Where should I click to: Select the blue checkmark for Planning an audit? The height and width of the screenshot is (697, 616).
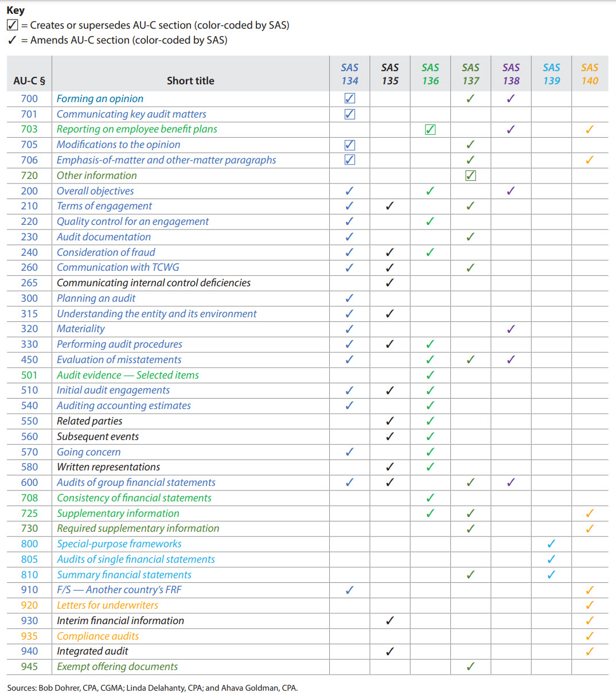349,298
